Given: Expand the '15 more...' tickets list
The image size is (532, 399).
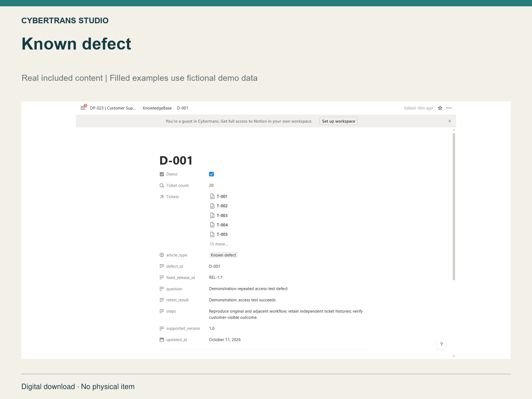Looking at the screenshot, I should [x=219, y=244].
